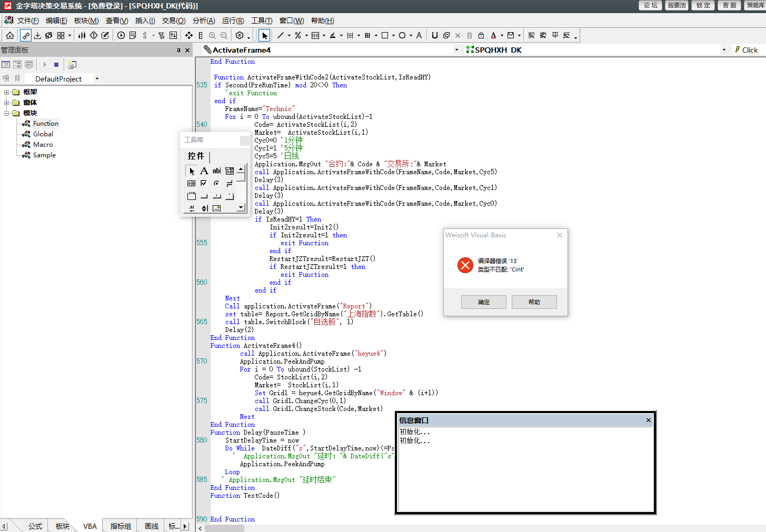Screen dimensions: 766x532
Task: Click the trash delete icon in toolbar
Action: [x=470, y=35]
